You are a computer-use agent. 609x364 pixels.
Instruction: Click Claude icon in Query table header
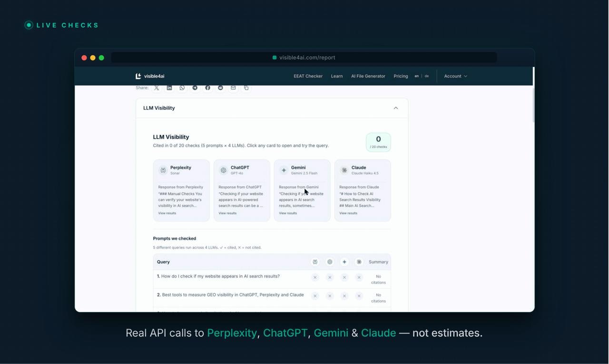point(359,262)
